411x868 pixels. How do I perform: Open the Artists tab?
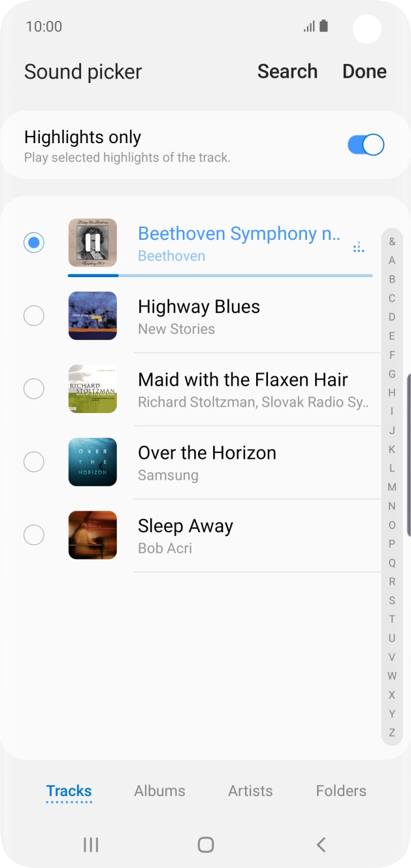[250, 791]
